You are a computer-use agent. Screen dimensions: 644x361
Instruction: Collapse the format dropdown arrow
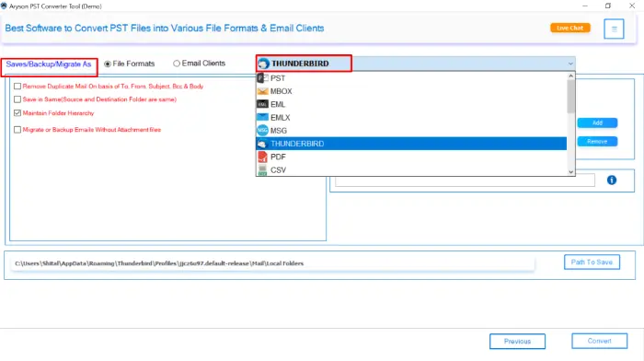(570, 64)
